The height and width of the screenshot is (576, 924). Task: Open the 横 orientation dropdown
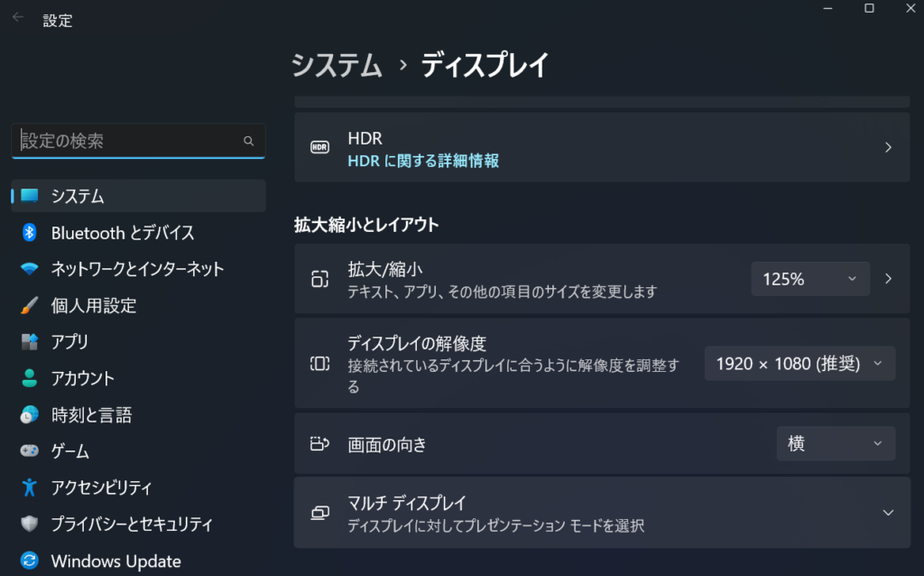836,443
